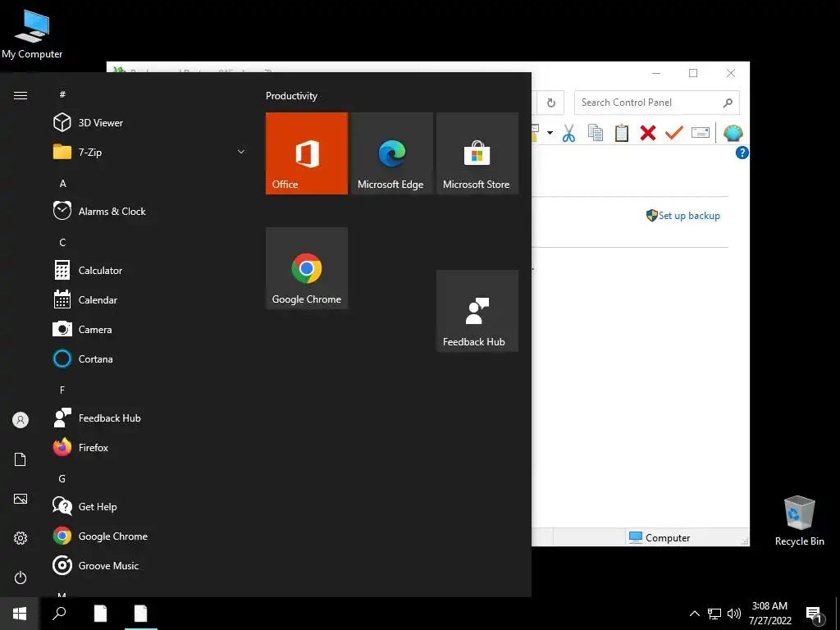The image size is (840, 630).
Task: Open the Office tile
Action: tap(307, 153)
